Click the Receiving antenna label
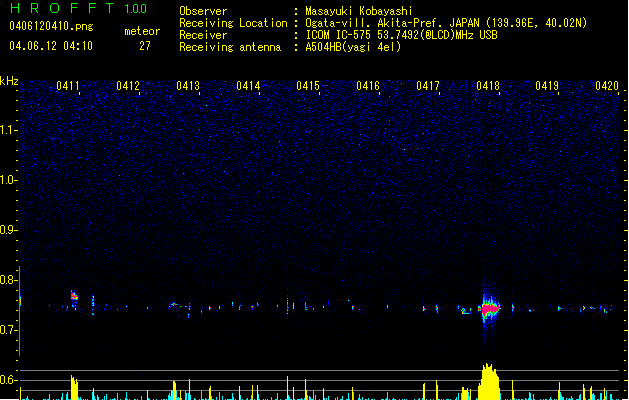Screen dimensions: 629x400 (230, 47)
